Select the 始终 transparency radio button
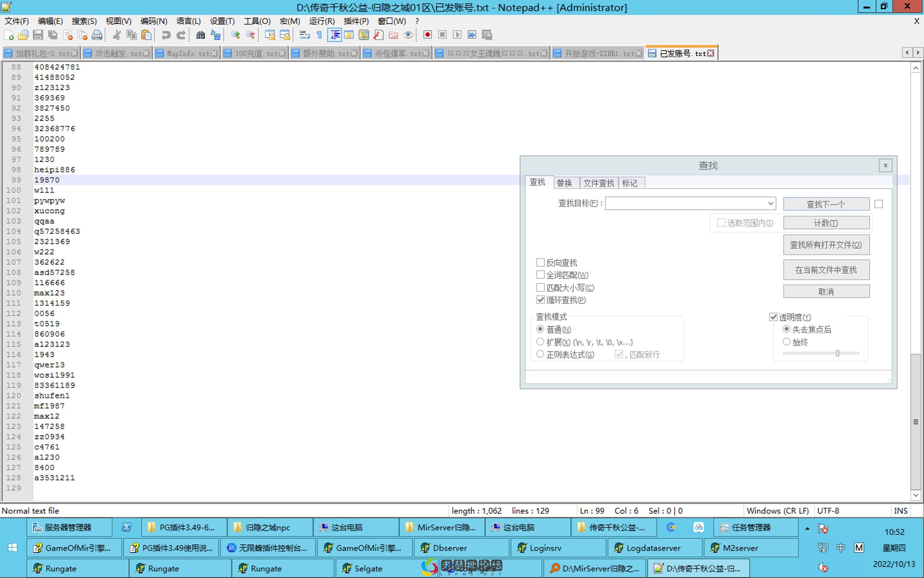The height and width of the screenshot is (578, 924). (787, 341)
